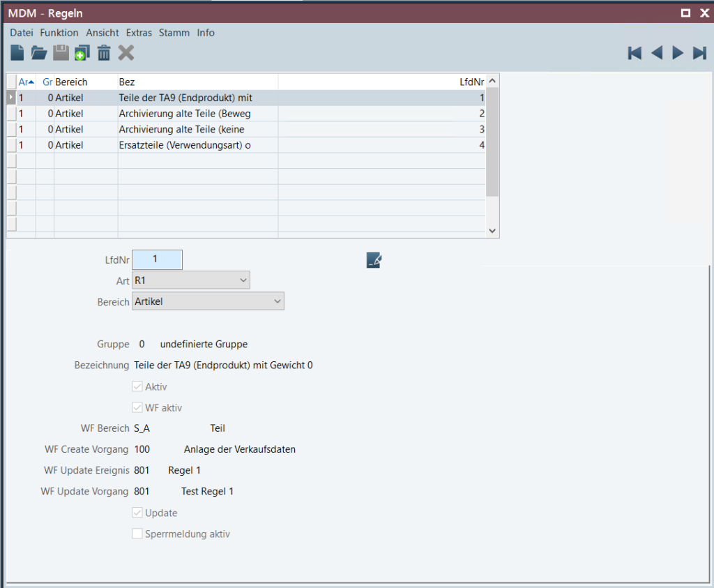Viewport: 714px width, 588px height.
Task: Click the trash can Delete icon
Action: point(104,53)
